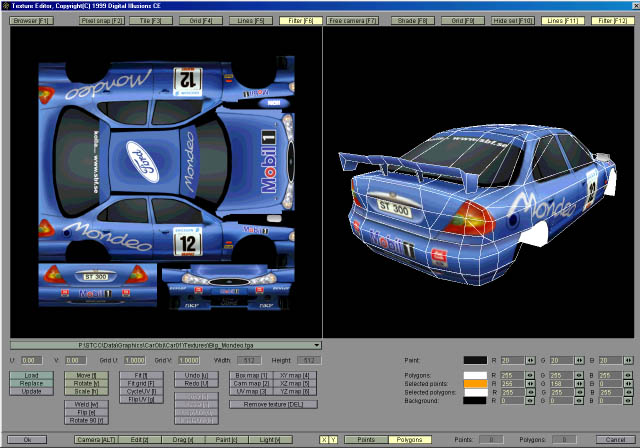
Task: Switch to Camera [ALT] mode
Action: (96, 439)
